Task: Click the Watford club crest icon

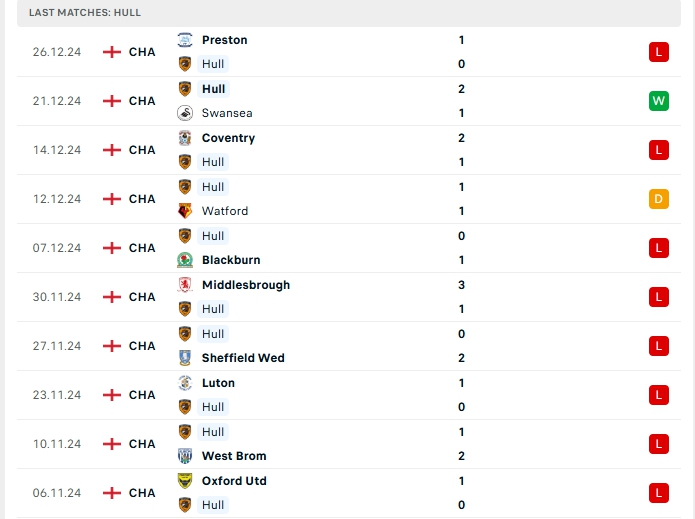Action: pos(185,211)
